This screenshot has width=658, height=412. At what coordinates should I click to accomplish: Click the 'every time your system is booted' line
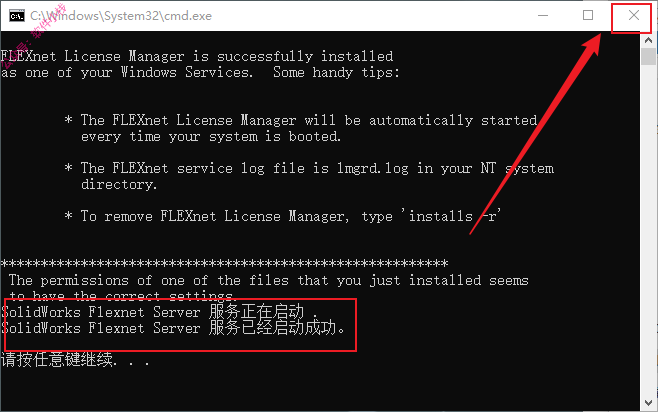211,137
